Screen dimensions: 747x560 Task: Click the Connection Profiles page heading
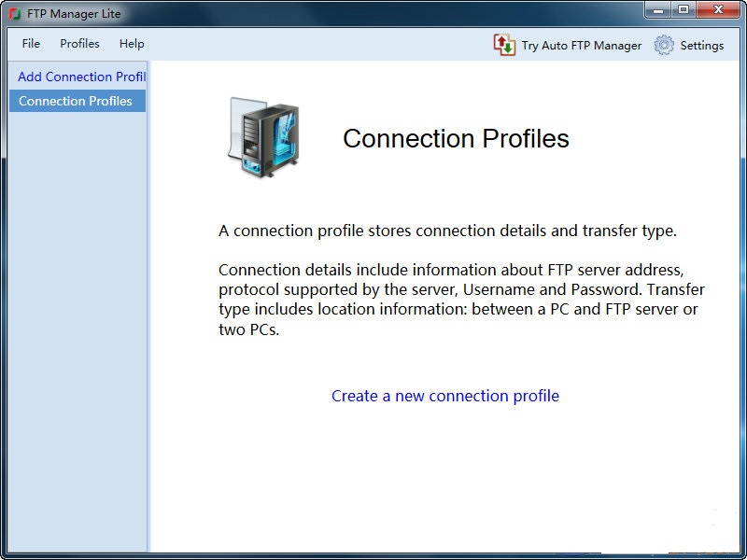pyautogui.click(x=457, y=138)
